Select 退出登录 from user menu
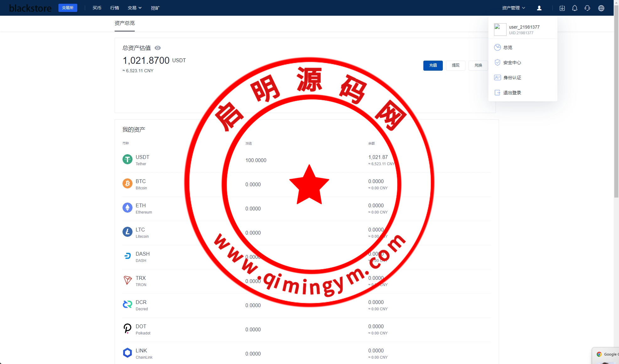The width and height of the screenshot is (619, 364). tap(512, 93)
